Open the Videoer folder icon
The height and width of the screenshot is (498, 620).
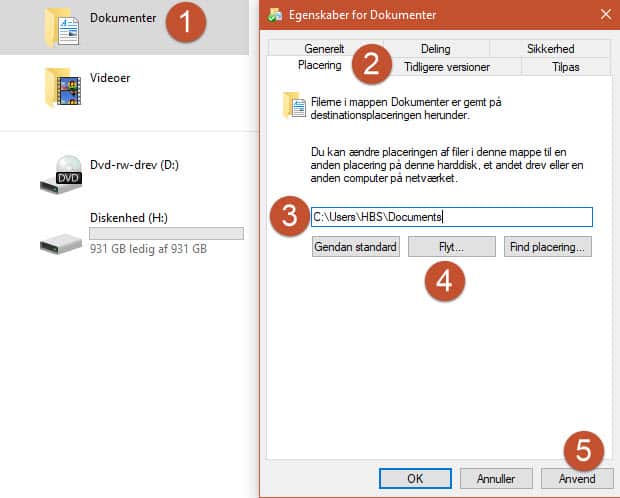[x=63, y=88]
